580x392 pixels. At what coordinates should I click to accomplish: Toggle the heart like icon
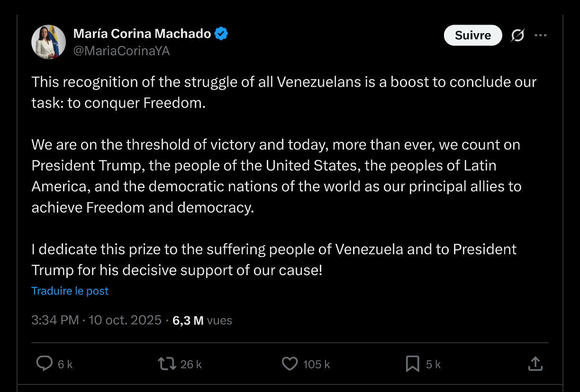coord(290,364)
